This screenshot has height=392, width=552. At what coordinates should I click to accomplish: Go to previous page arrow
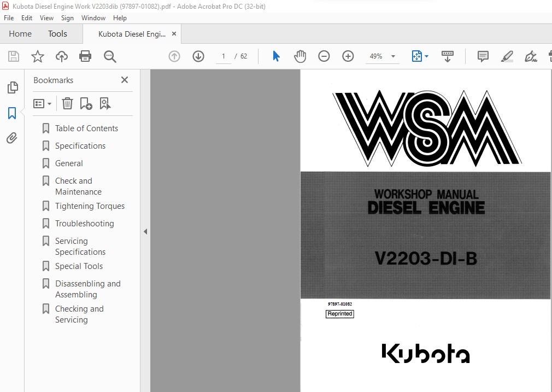tap(174, 56)
